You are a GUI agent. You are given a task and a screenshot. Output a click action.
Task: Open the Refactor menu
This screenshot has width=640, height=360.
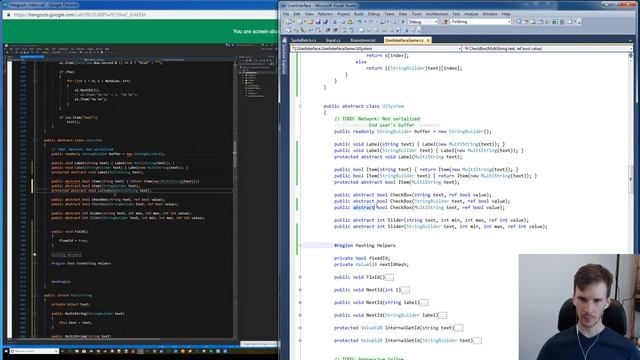[325, 14]
